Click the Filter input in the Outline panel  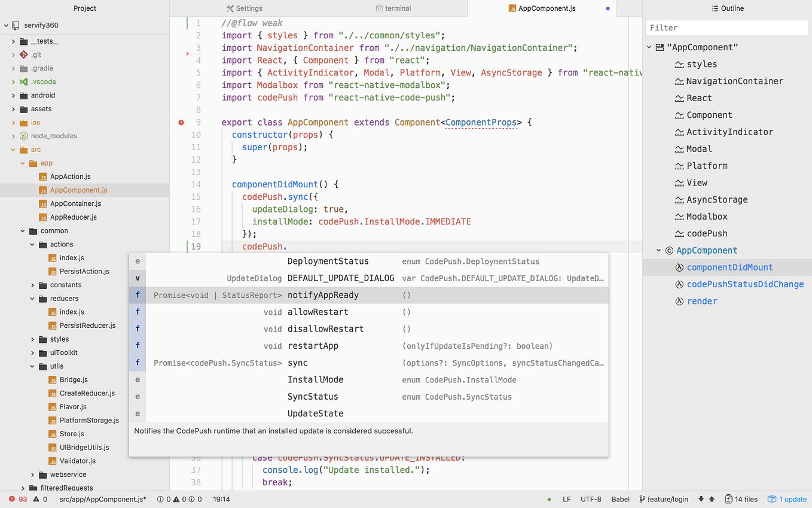tap(726, 28)
